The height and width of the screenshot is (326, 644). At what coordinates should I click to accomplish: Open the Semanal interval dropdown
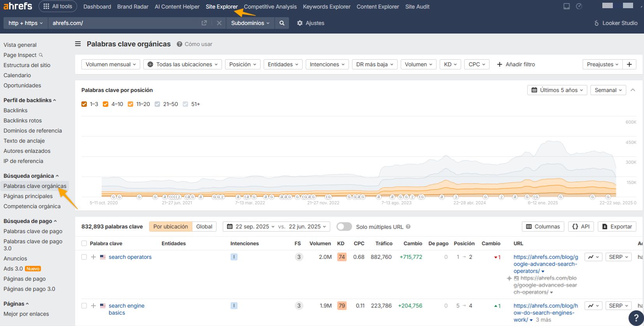click(608, 90)
